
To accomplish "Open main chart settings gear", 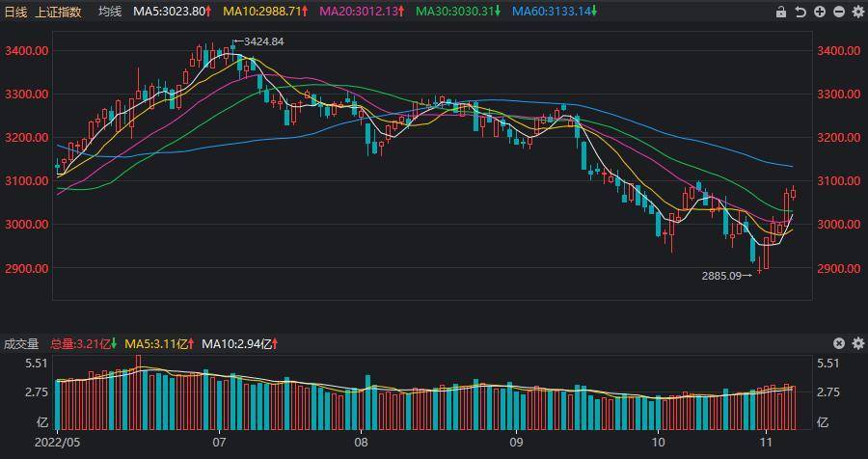I will pos(857,12).
